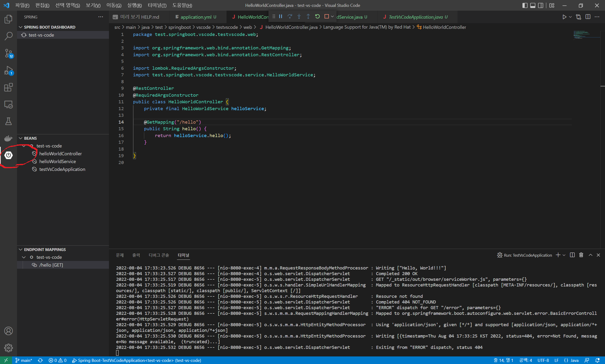The height and width of the screenshot is (364, 605).
Task: Open the Docker view icon
Action: (8, 138)
